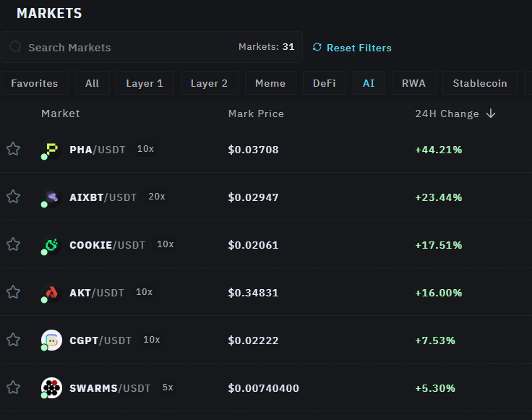Viewport: 532px width, 420px height.
Task: Click the COOKIE token icon
Action: click(x=51, y=245)
